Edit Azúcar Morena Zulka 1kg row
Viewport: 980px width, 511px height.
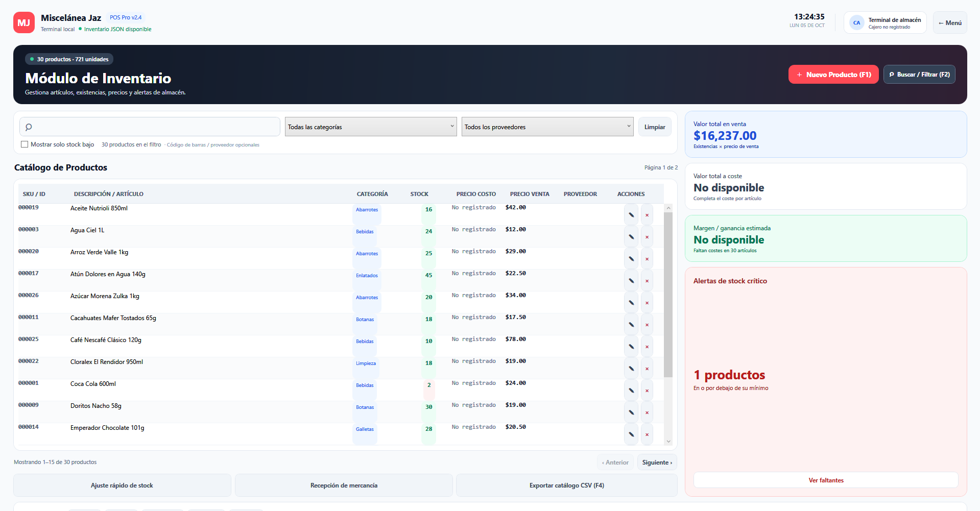631,303
